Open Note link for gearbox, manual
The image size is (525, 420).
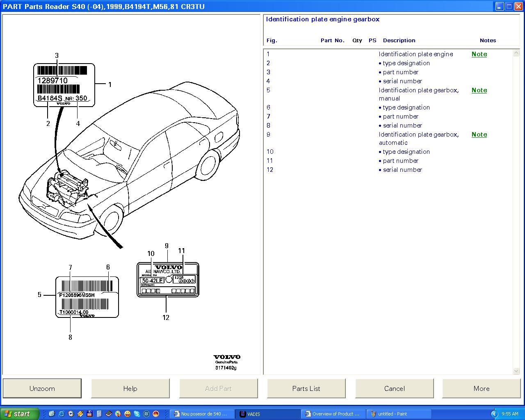tap(479, 90)
